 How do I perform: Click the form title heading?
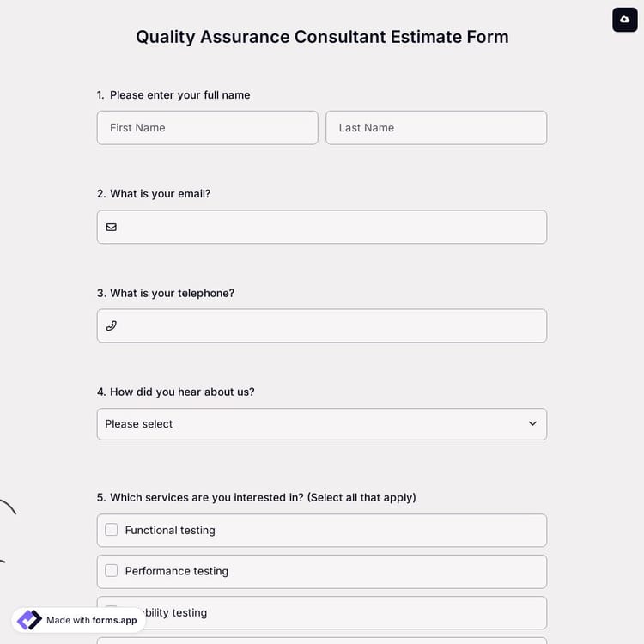coord(322,37)
